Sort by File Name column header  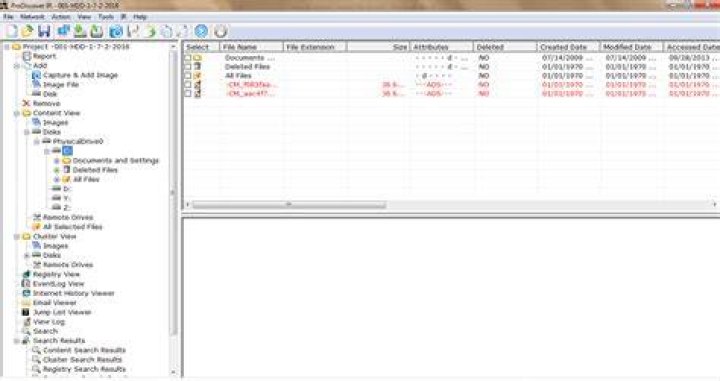(x=252, y=47)
